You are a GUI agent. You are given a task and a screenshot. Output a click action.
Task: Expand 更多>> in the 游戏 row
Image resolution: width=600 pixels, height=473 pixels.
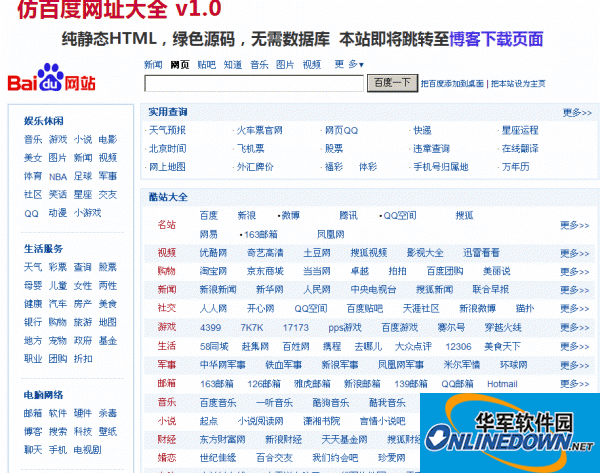[x=575, y=328]
